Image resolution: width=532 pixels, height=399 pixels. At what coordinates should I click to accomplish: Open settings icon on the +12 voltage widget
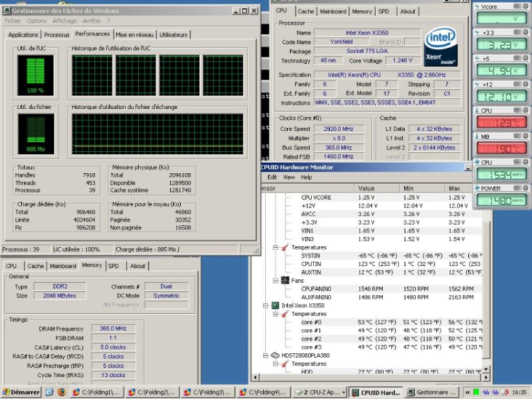(x=517, y=84)
